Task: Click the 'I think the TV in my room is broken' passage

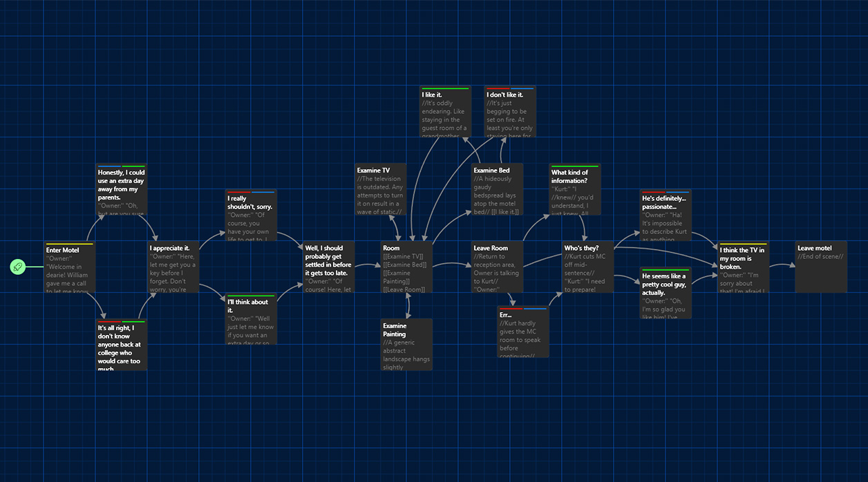Action: click(x=743, y=268)
